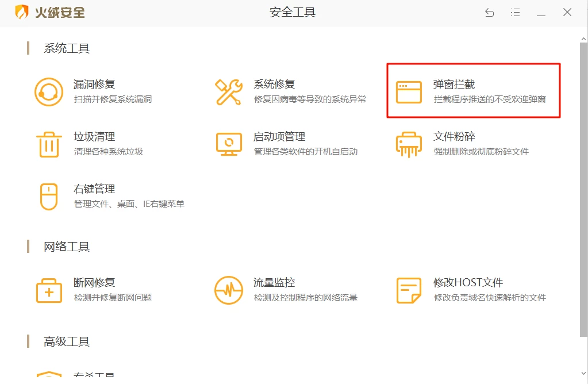This screenshot has height=384, width=588.
Task: Select the 系统修复 title text
Action: (275, 85)
